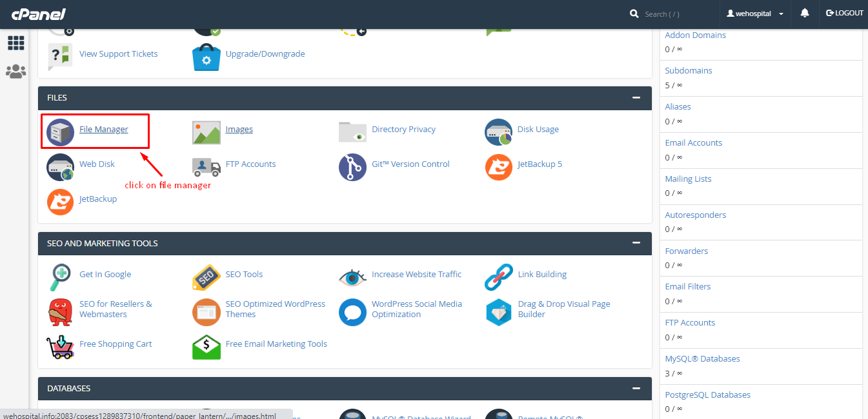The height and width of the screenshot is (419, 868).
Task: Open the File Manager icon
Action: pos(59,131)
